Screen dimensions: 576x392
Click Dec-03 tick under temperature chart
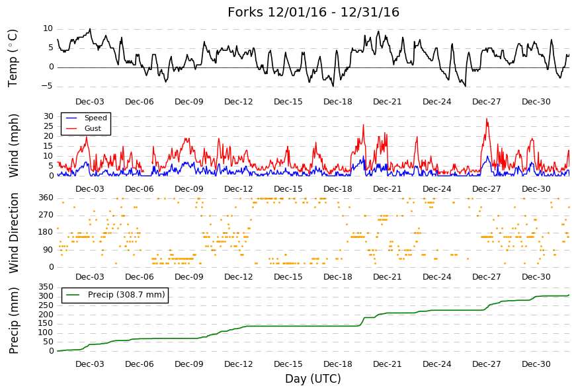[90, 102]
